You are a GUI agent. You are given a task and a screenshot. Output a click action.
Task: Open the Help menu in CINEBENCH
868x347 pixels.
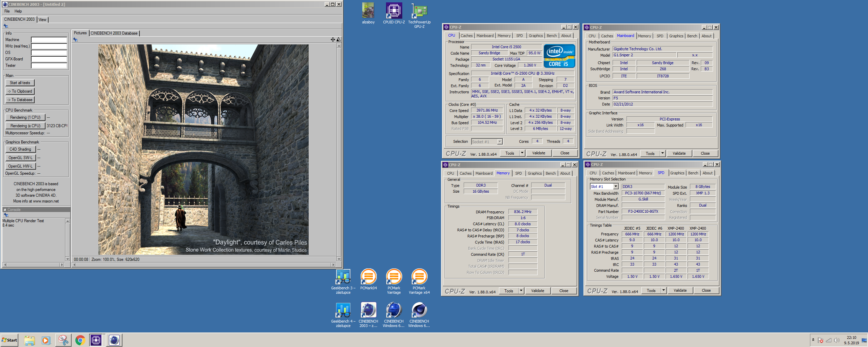[x=18, y=11]
